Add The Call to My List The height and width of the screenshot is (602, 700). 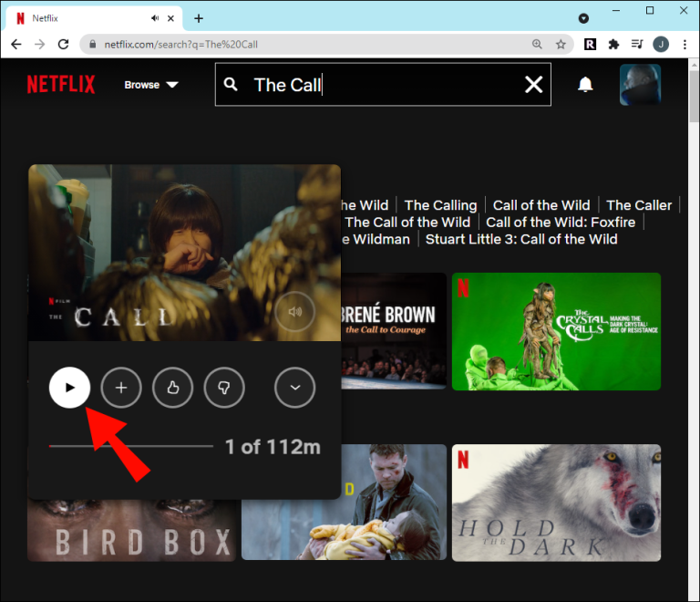pos(121,387)
